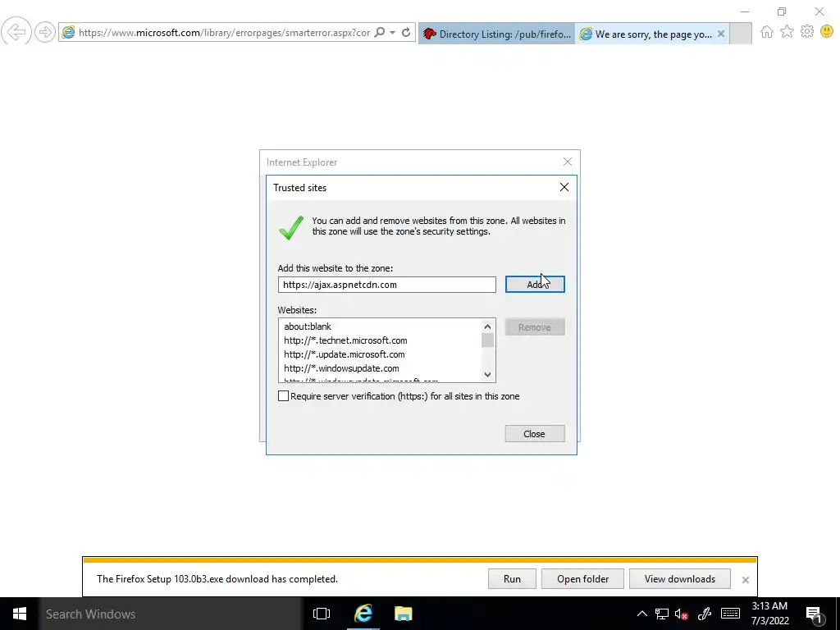Dismiss the download notification bar
Screen dimensions: 840x630
coord(745,580)
